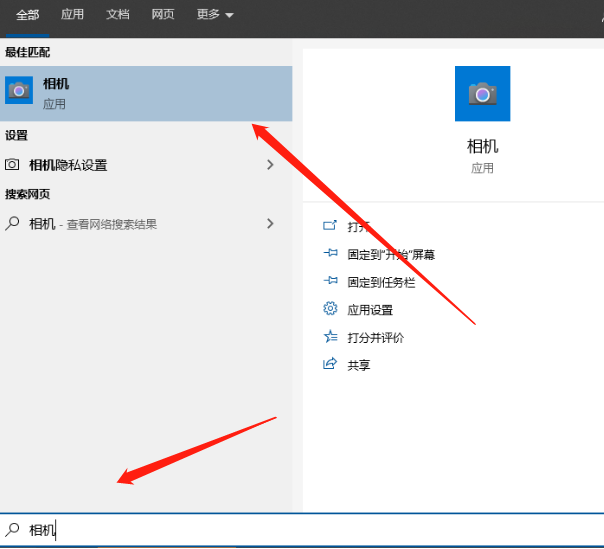Screen dimensions: 604x549
Task: Open the 相机 app best-match result
Action: [146, 94]
